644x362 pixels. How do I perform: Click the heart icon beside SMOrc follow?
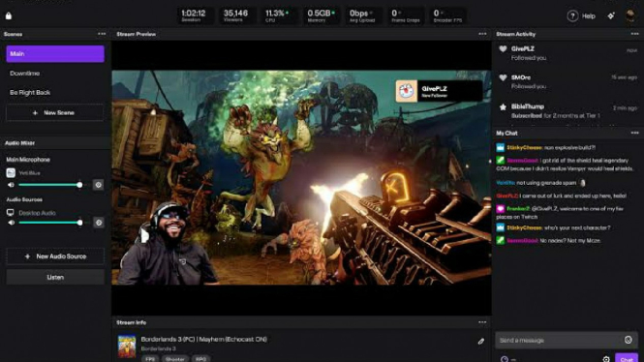[503, 77]
